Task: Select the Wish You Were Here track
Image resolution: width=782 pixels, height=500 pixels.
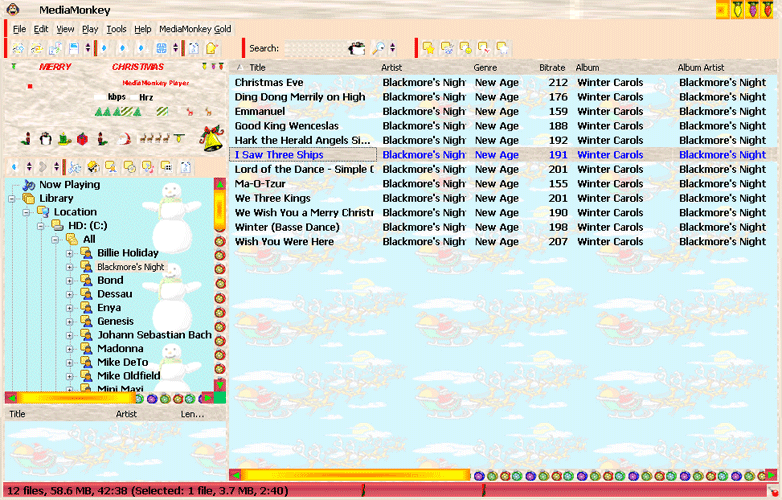Action: pyautogui.click(x=504, y=242)
